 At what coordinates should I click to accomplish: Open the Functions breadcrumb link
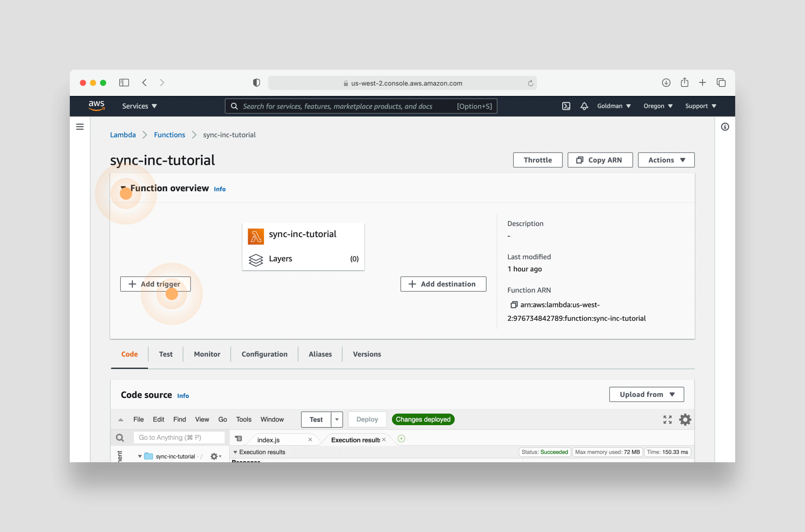[x=169, y=135]
